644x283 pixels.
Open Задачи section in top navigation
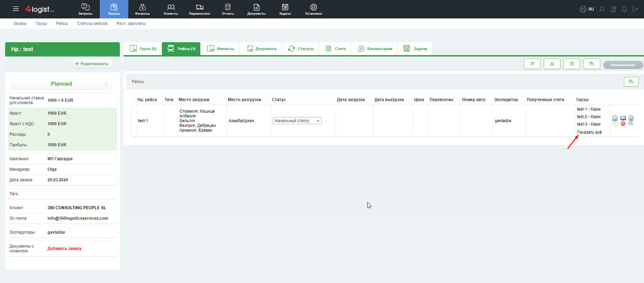point(285,9)
